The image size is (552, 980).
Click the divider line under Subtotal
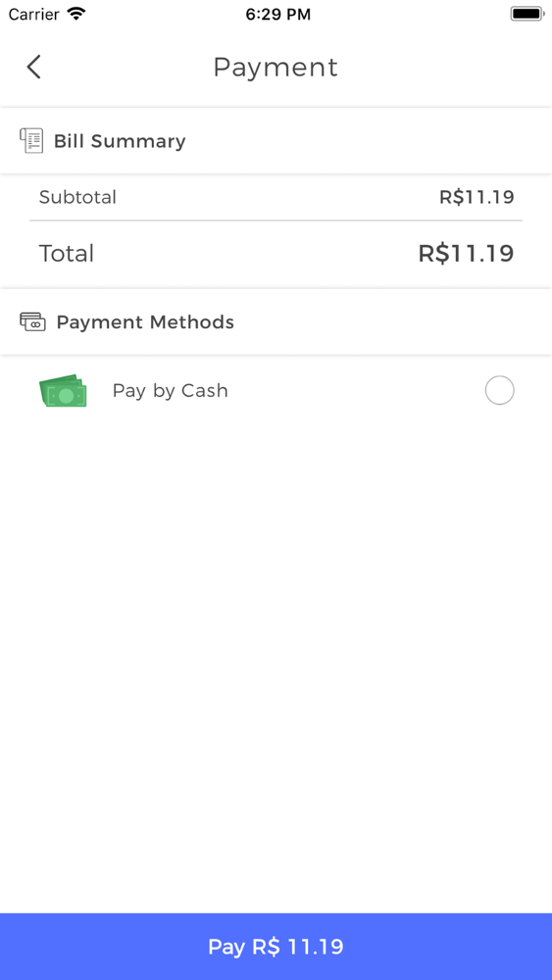tap(276, 220)
